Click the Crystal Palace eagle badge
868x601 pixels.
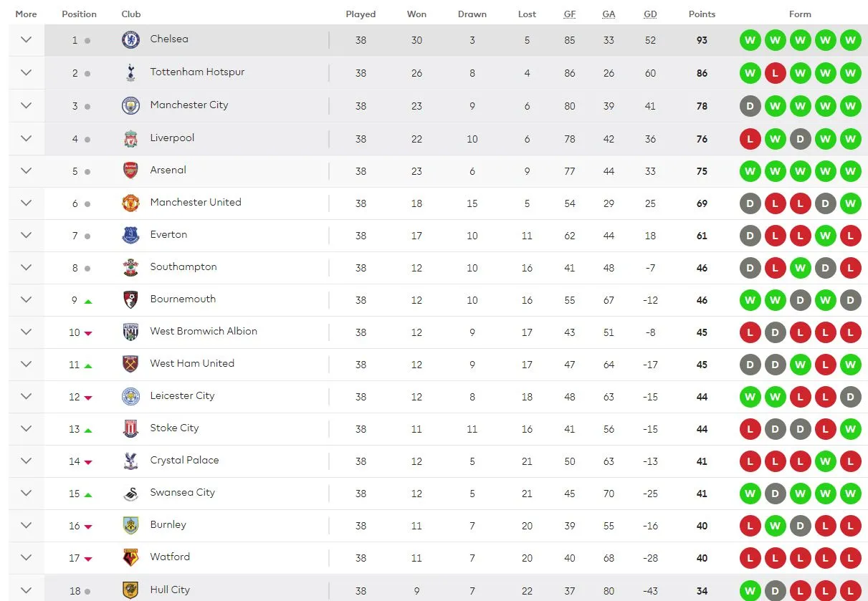(130, 461)
